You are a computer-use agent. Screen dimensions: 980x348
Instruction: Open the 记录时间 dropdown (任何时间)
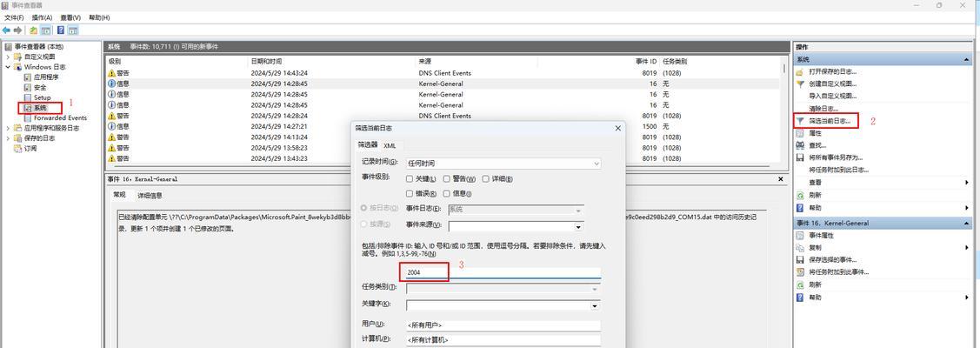click(x=503, y=163)
